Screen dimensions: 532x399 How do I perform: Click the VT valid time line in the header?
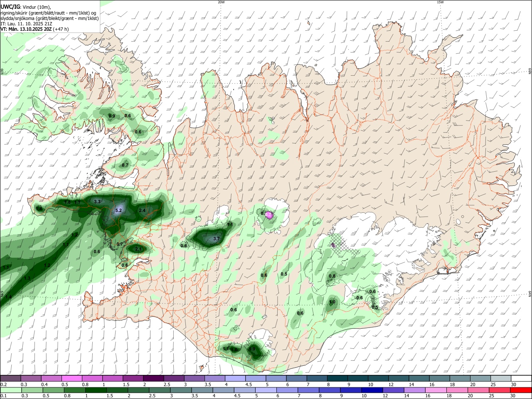pos(34,29)
